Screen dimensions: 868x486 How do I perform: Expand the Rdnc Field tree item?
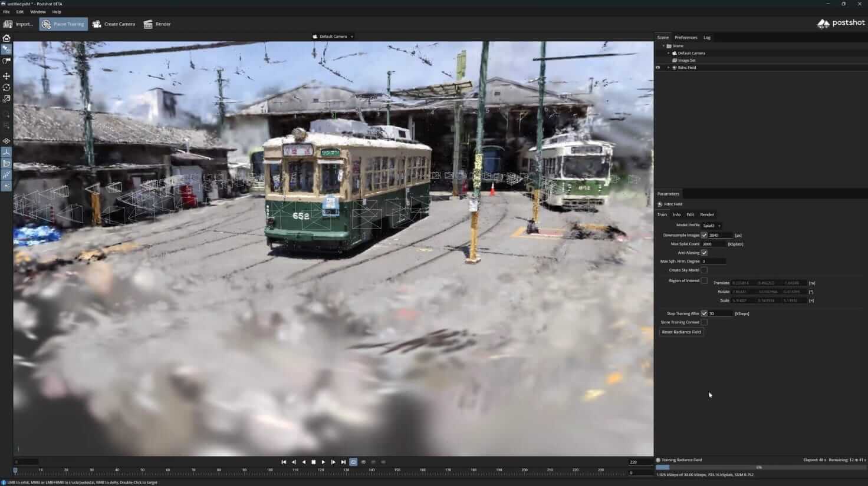(669, 68)
